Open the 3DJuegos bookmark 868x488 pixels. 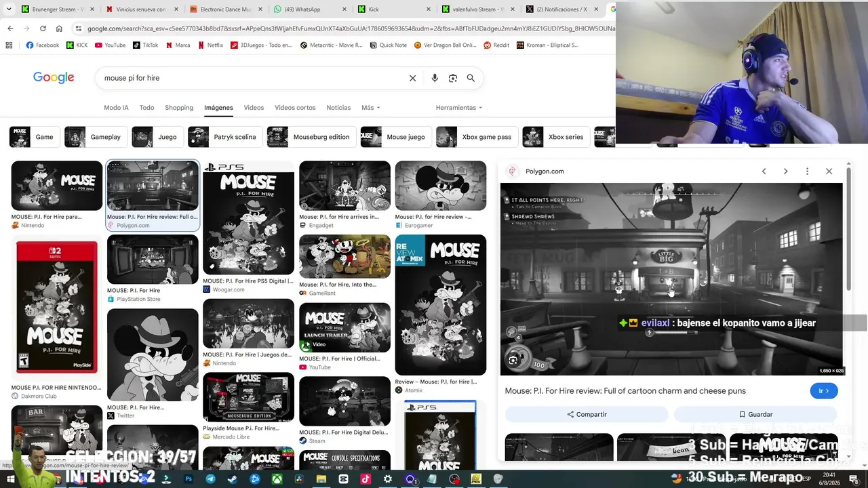[261, 45]
